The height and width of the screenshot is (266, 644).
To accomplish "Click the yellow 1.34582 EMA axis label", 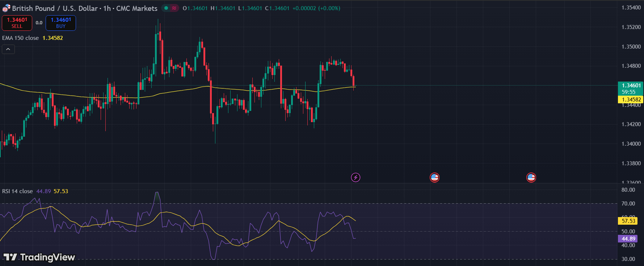I will [631, 100].
